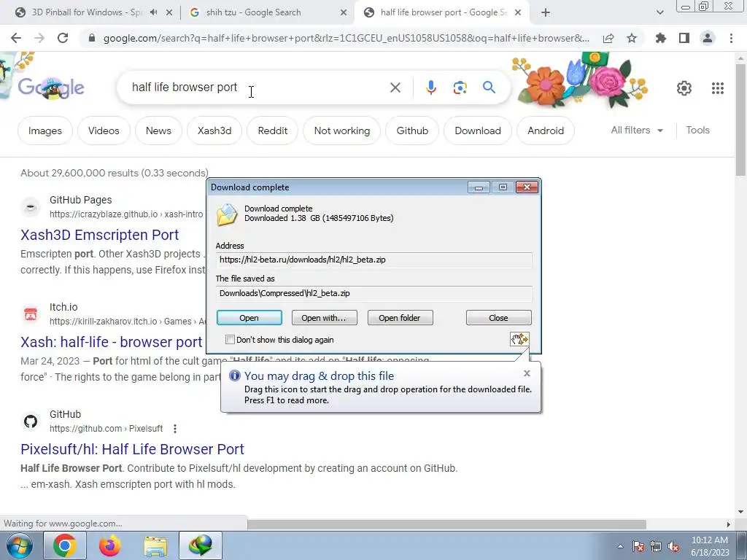Expand the All filters dropdown
The image size is (747, 560).
pos(637,130)
